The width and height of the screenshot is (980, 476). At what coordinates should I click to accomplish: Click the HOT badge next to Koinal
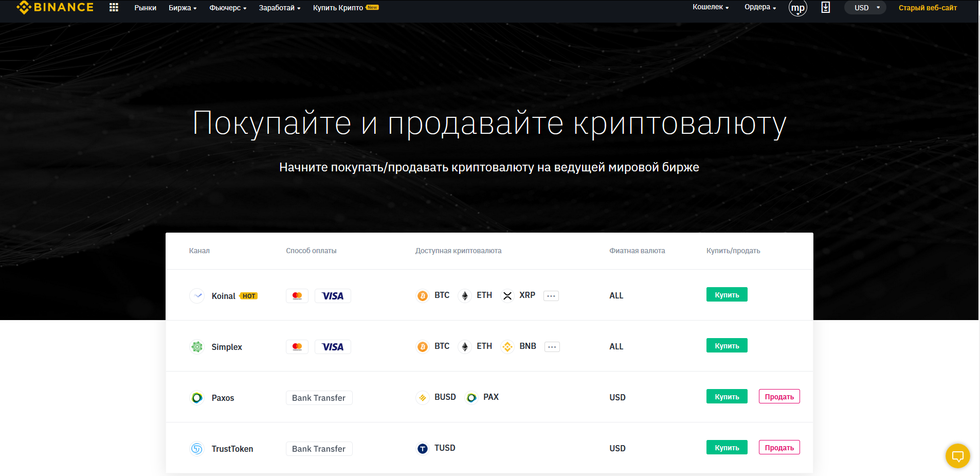[249, 296]
